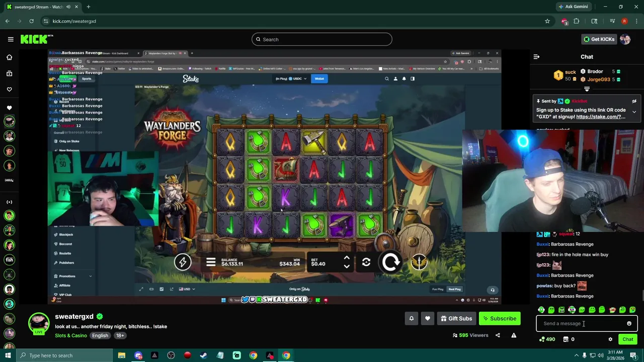Image resolution: width=644 pixels, height=362 pixels.
Task: Insert the red-cap emote in quick row
Action: (x=612, y=310)
